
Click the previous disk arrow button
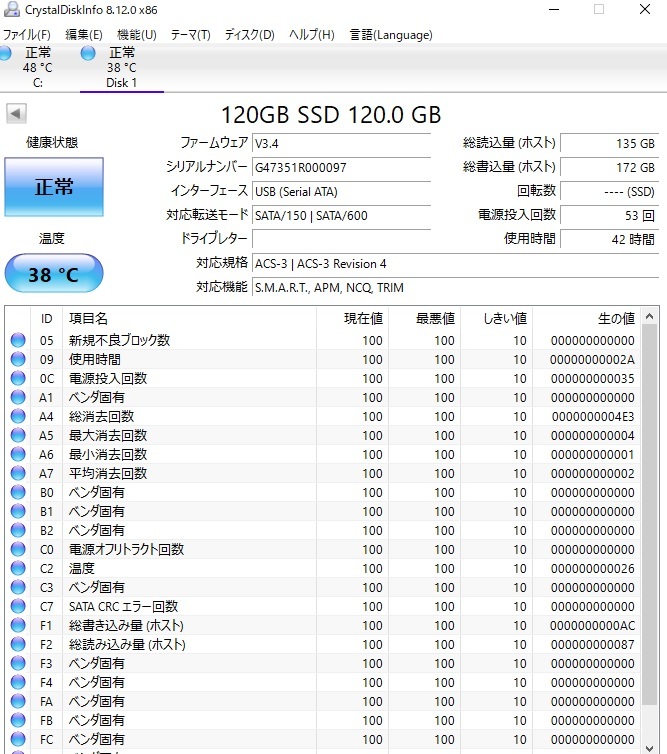click(15, 113)
